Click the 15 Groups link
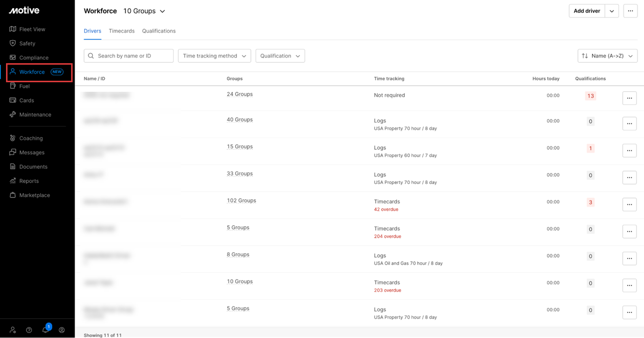 (x=240, y=147)
